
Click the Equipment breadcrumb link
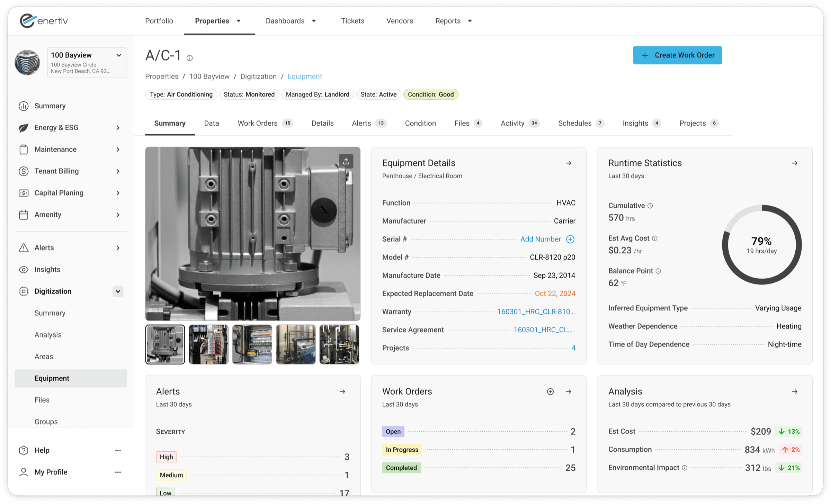[x=305, y=76]
